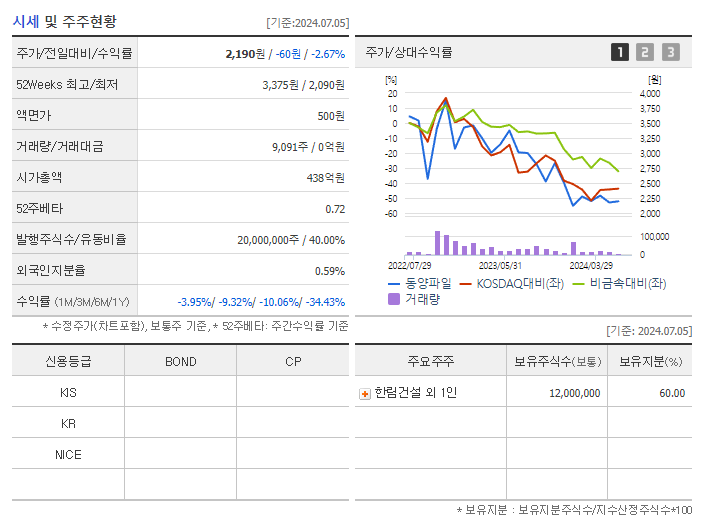Click the stock price value 2,190원
This screenshot has height=525, width=702.
point(245,54)
